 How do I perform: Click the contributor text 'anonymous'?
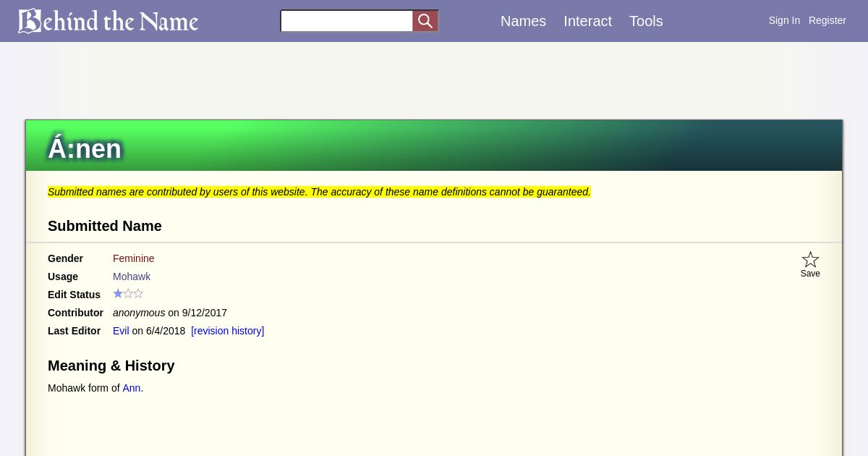click(139, 313)
